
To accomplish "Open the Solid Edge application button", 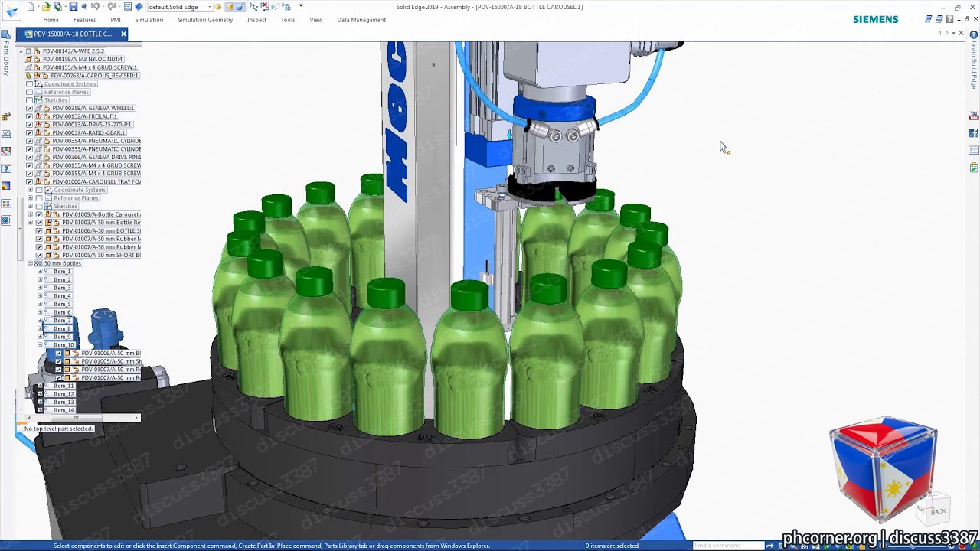I will (11, 11).
